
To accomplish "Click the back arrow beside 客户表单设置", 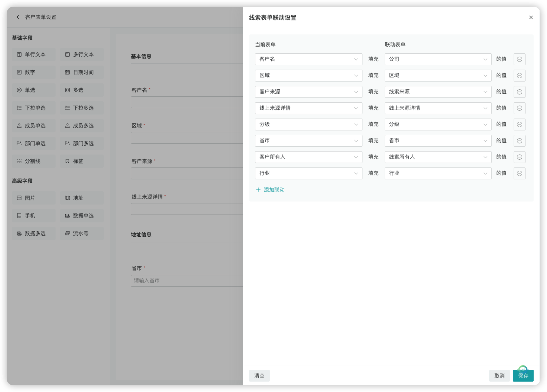I will (x=17, y=17).
